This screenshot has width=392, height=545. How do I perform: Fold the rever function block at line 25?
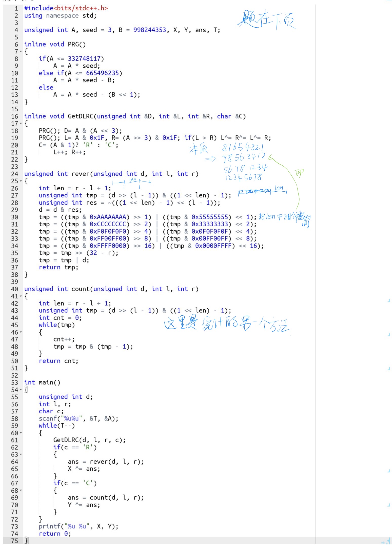point(21,181)
